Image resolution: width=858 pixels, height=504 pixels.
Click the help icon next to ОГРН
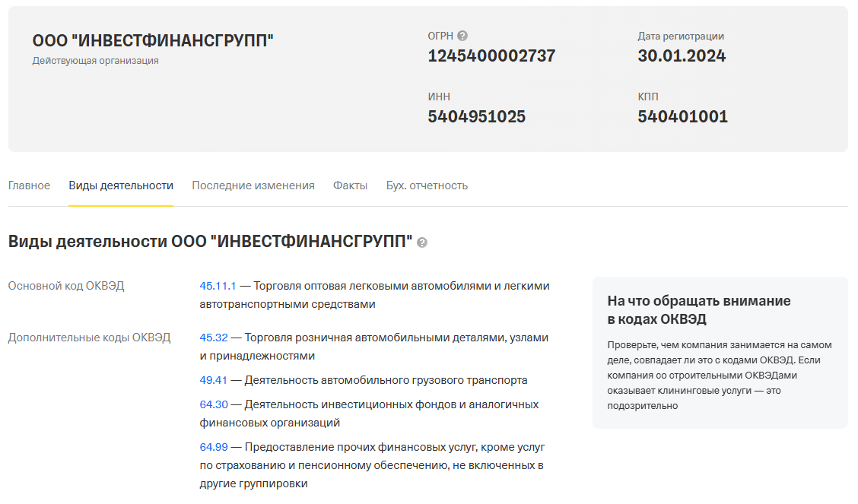pyautogui.click(x=462, y=36)
